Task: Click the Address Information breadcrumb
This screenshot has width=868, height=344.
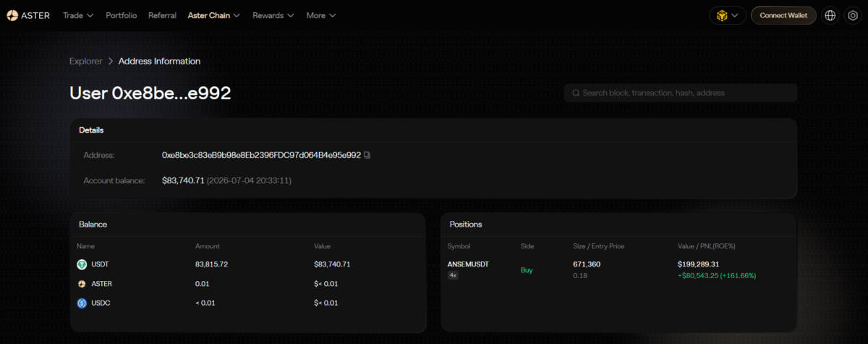Action: (159, 61)
